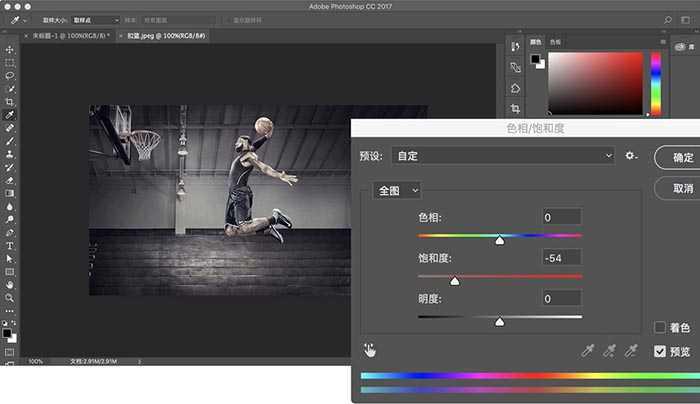Open the 取样大小 sample size dropdown
This screenshot has width=700, height=404.
tap(97, 19)
